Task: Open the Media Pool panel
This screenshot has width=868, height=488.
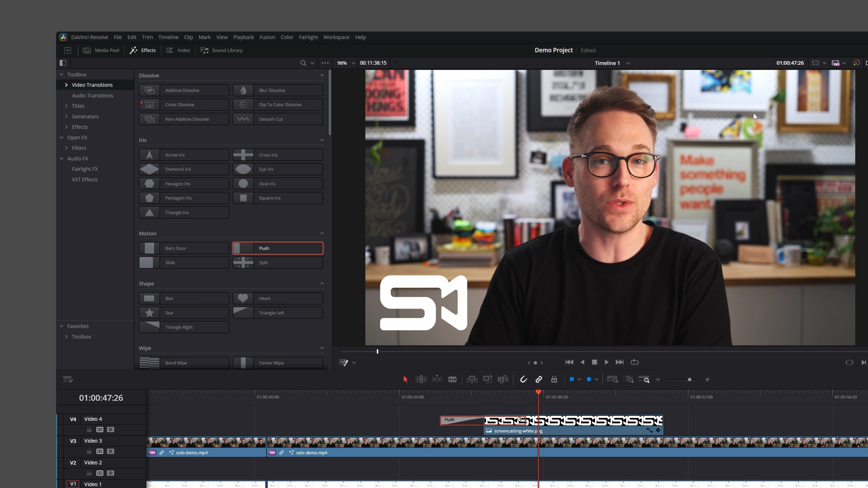Action: pyautogui.click(x=101, y=50)
